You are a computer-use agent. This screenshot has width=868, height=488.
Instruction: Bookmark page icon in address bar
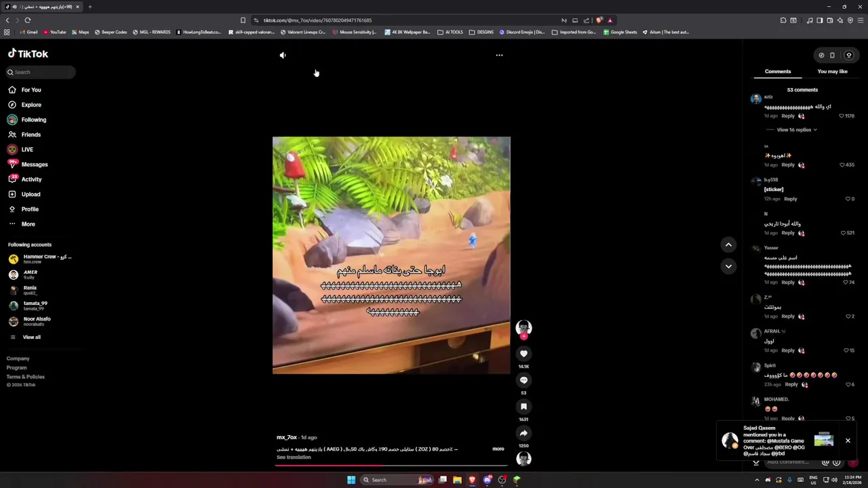243,20
